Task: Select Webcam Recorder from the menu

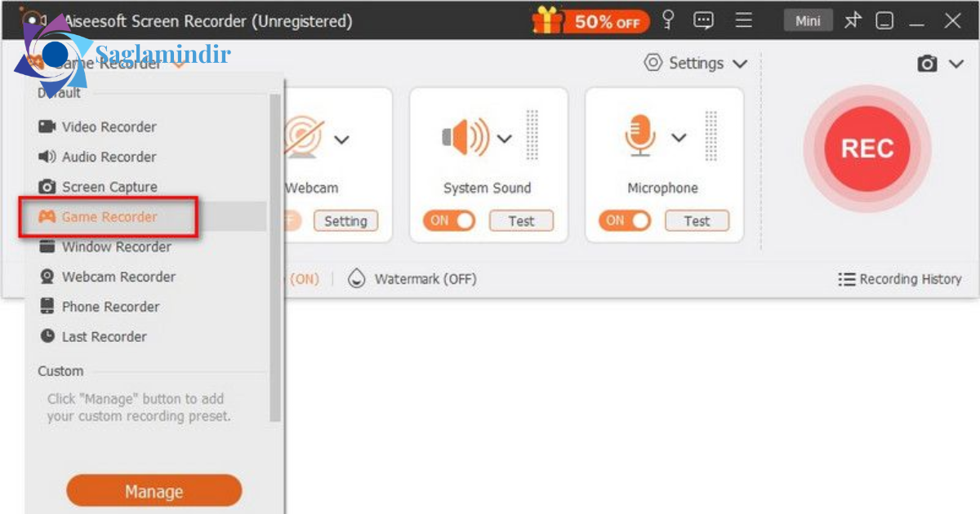Action: (x=144, y=277)
